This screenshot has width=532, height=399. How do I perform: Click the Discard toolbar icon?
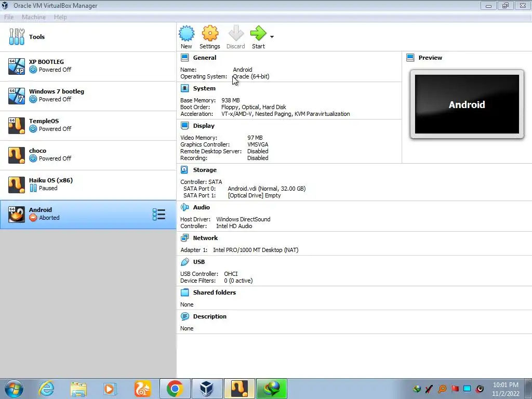[x=236, y=33]
